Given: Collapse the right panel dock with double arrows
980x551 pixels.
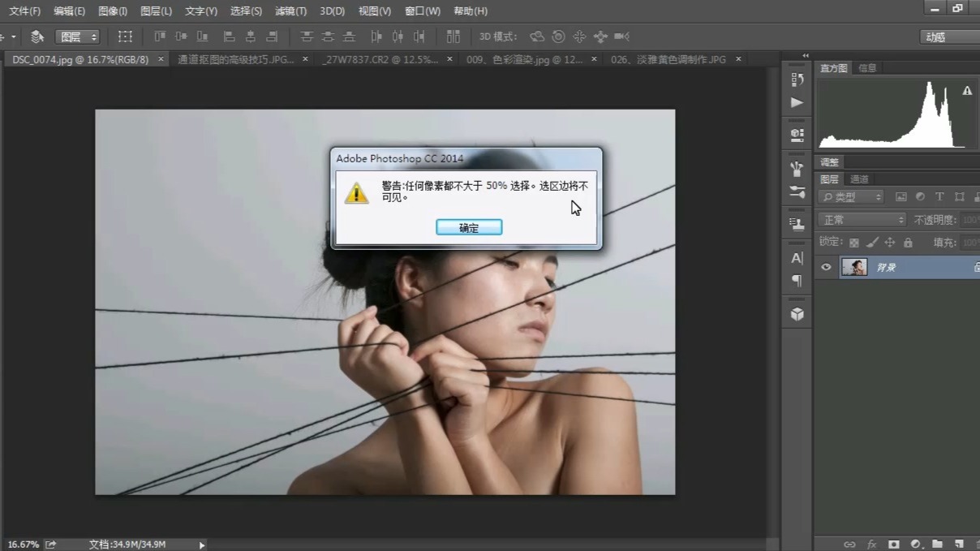Looking at the screenshot, I should click(804, 56).
